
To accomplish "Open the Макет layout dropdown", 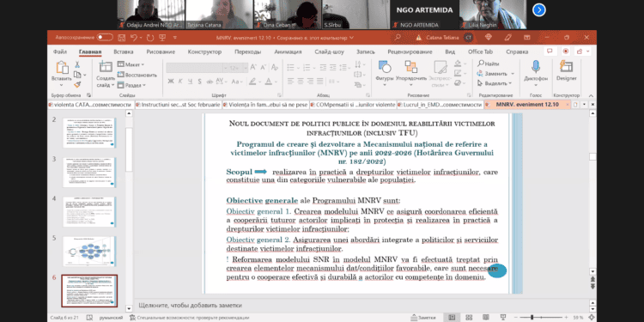I will (131, 64).
